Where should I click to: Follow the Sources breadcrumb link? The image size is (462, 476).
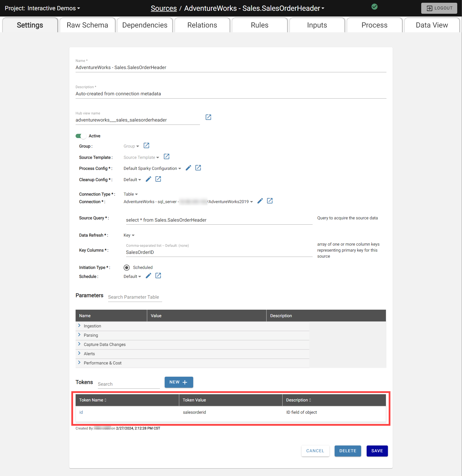(x=164, y=8)
